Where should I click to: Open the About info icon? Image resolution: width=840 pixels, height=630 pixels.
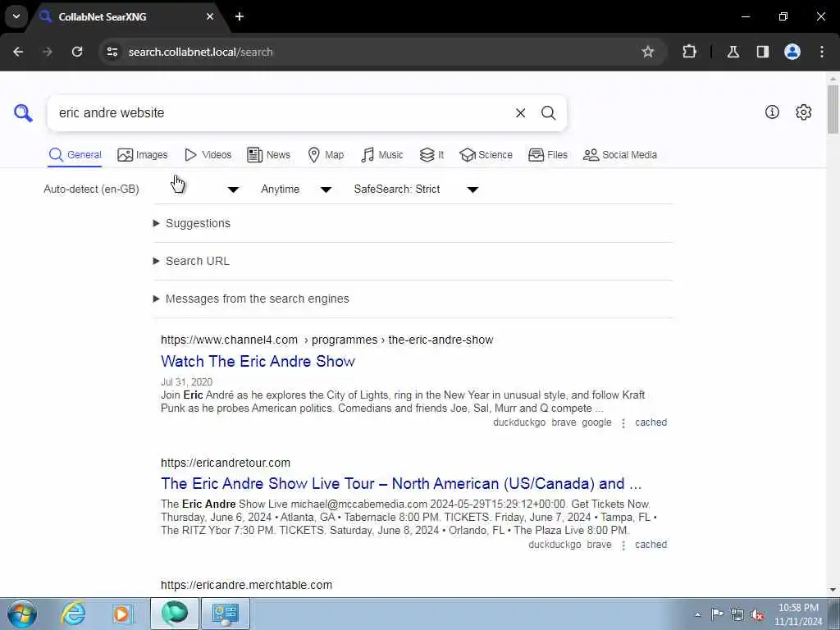[x=772, y=112]
